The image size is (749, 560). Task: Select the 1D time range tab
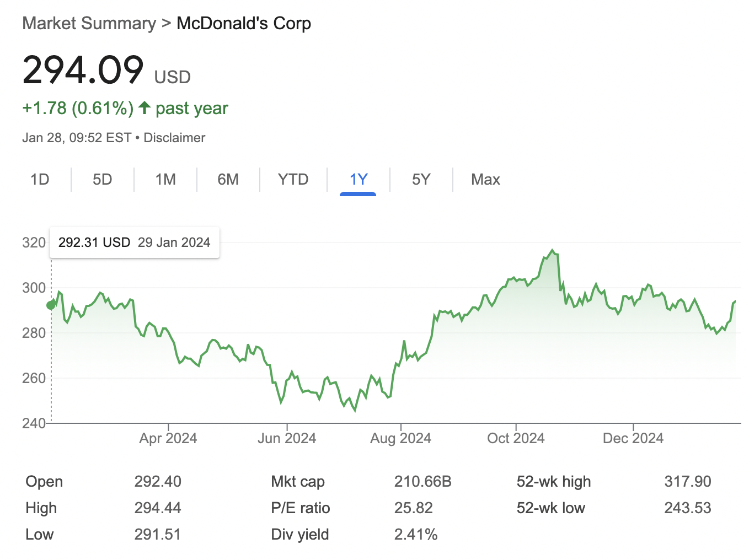40,180
